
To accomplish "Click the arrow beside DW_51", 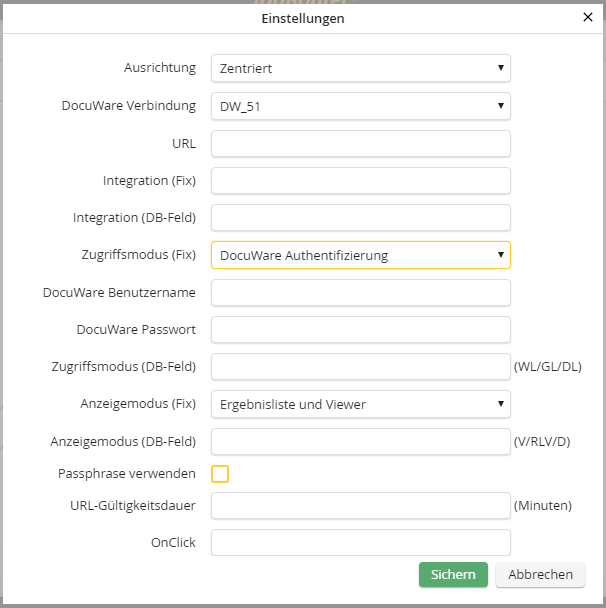I will [500, 106].
